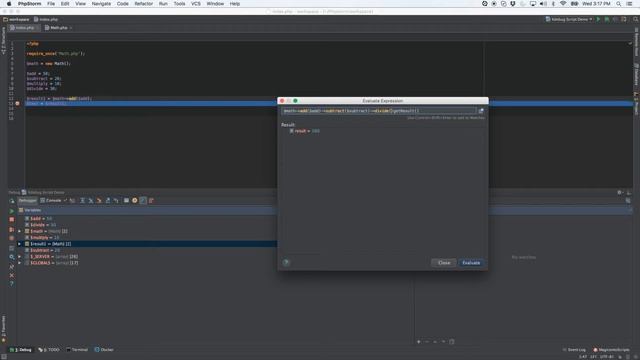Open macOS Notification Center icon

pyautogui.click(x=629, y=4)
